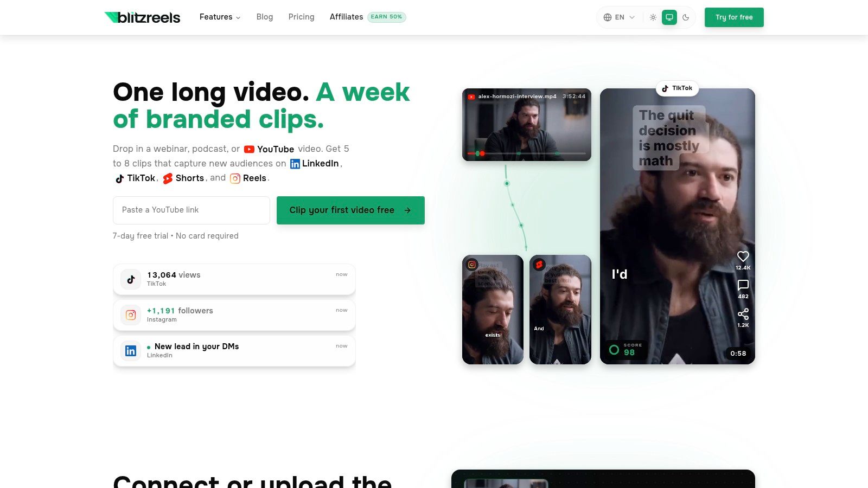Click the globe language icon

(x=608, y=17)
